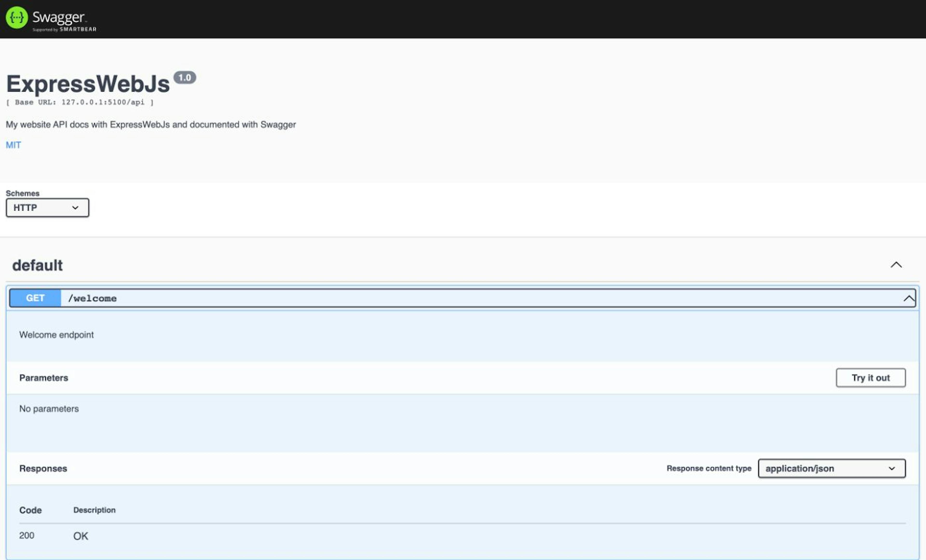Open the HTTP schemes dropdown
The width and height of the screenshot is (926, 560).
click(47, 208)
